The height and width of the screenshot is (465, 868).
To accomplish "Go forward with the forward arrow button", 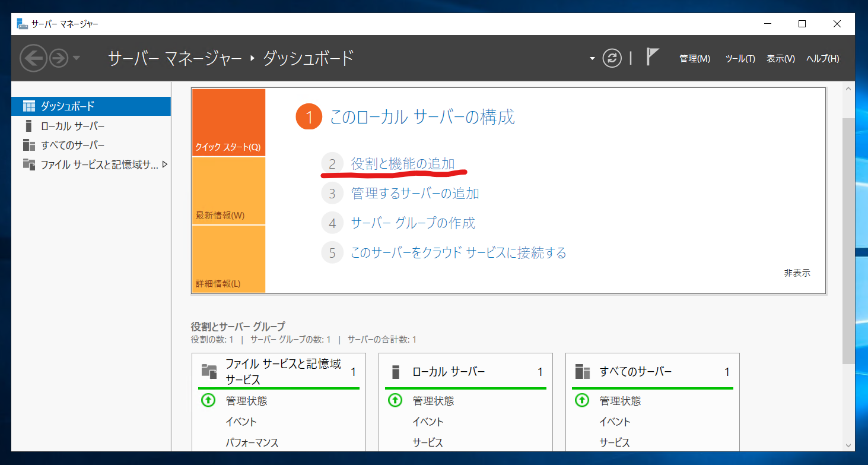I will pyautogui.click(x=59, y=58).
